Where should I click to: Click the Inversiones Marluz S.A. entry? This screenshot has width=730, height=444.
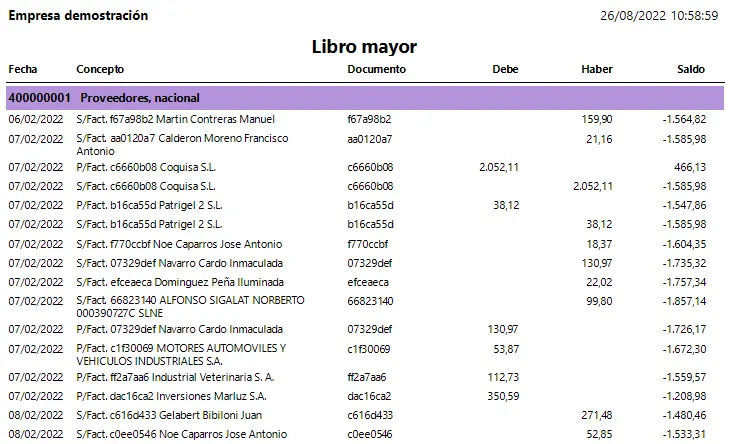172,396
